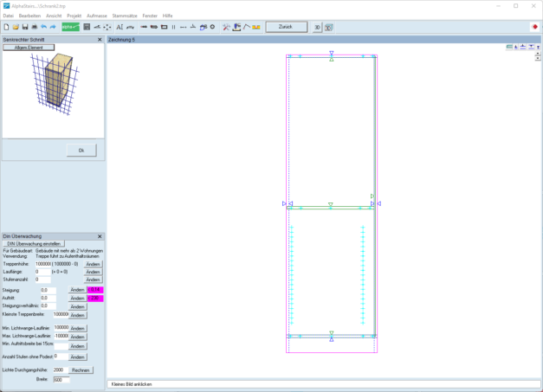Click the teal panel icon in drawing corner
The image size is (543, 392).
[509, 47]
